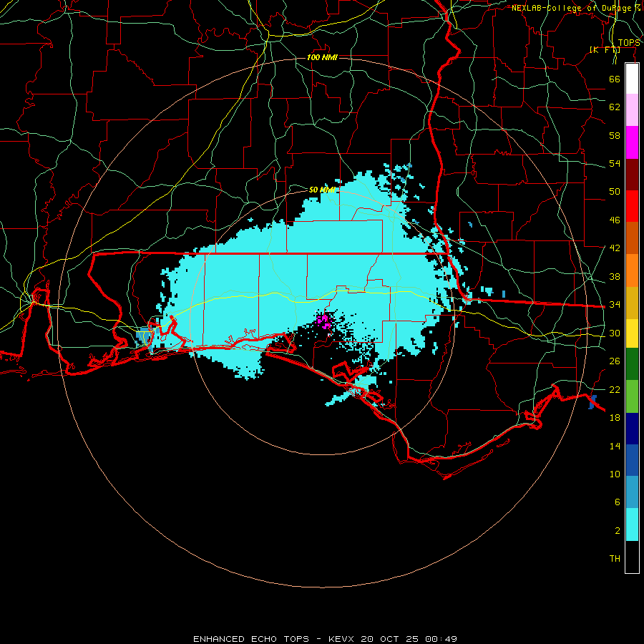
Task: Click the NEXLAB-College of DuPage credit text
Action: click(576, 8)
